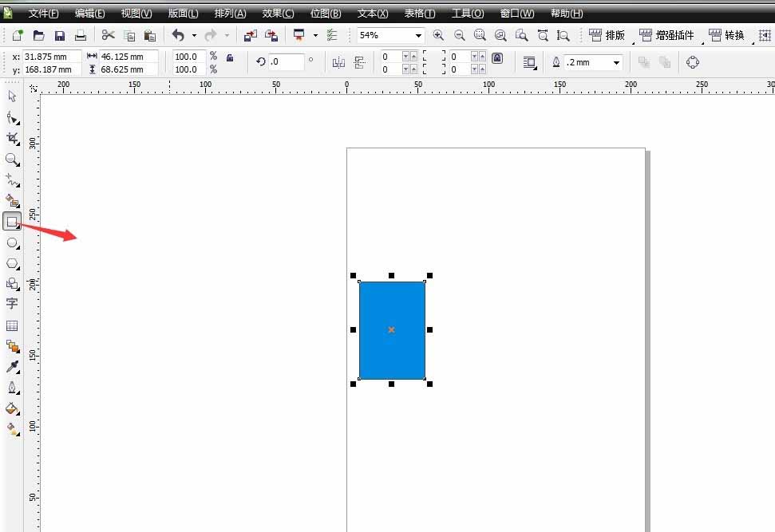Select the Zoom tool
775x532 pixels.
coord(12,160)
